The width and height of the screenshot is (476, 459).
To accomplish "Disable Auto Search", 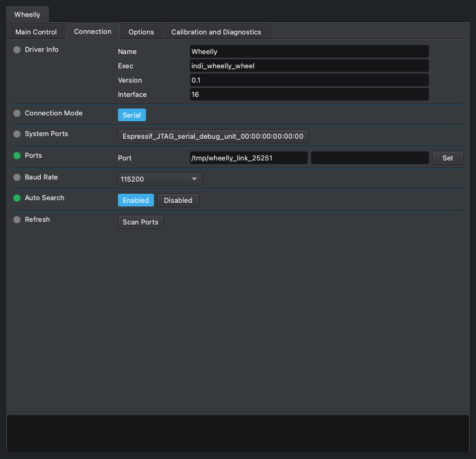I will point(178,200).
